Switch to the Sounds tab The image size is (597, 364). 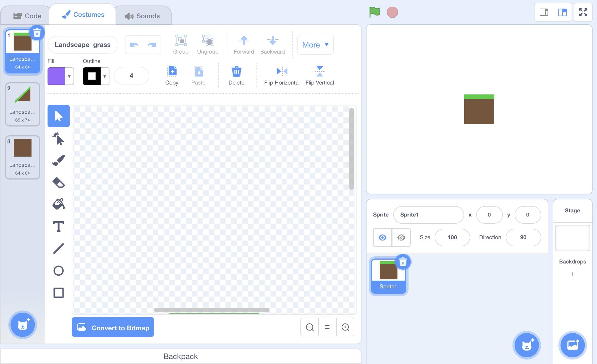142,16
